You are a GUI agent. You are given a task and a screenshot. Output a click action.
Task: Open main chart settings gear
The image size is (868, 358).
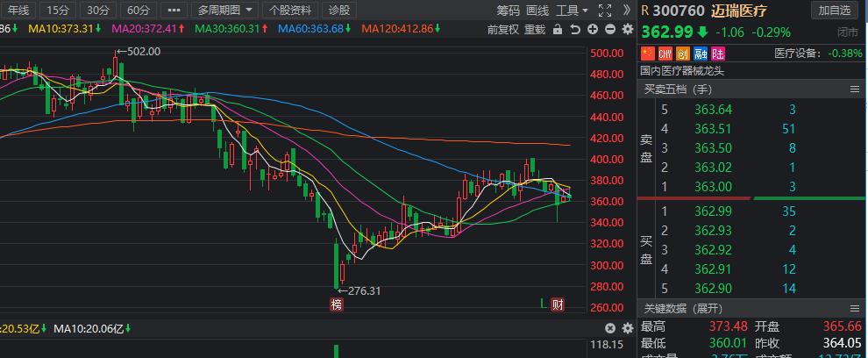pos(628,29)
